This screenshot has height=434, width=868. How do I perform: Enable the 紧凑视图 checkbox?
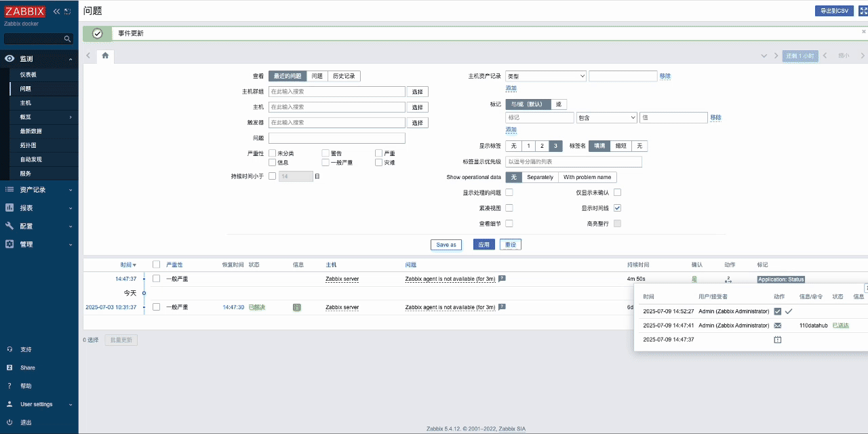pos(509,208)
